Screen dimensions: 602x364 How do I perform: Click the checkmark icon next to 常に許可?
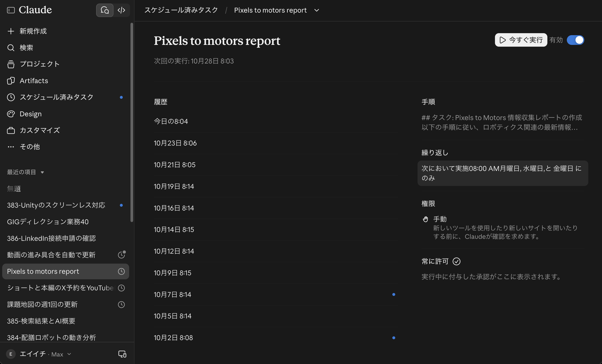[456, 261]
